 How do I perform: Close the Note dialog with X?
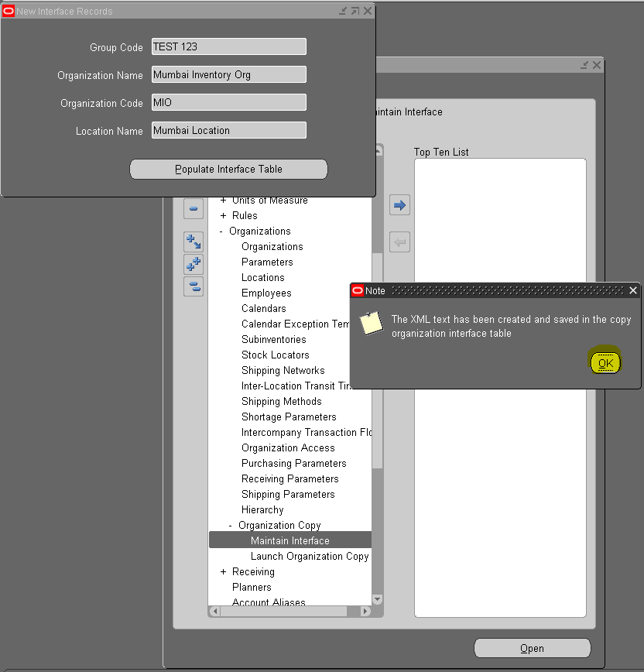(633, 290)
